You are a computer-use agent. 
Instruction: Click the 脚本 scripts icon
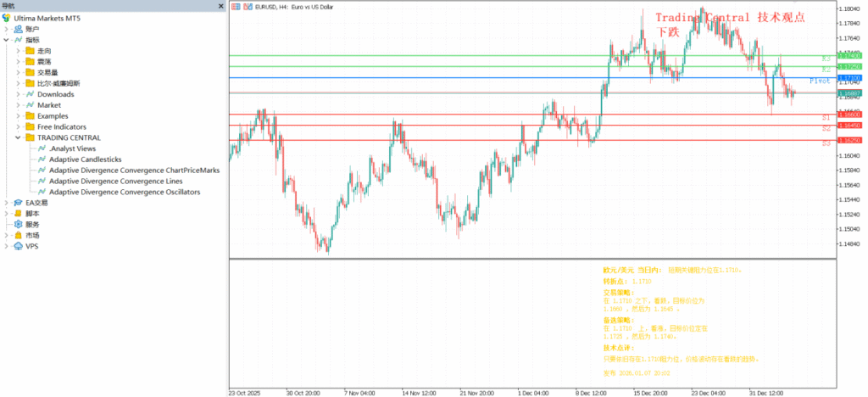click(x=19, y=213)
